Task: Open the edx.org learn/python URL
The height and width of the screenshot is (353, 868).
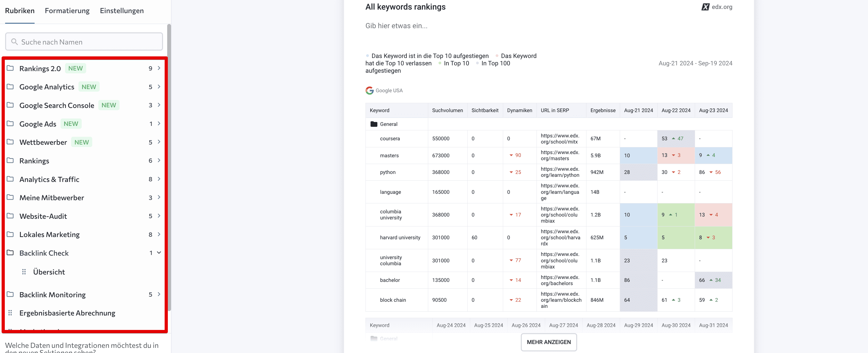Action: click(x=560, y=172)
